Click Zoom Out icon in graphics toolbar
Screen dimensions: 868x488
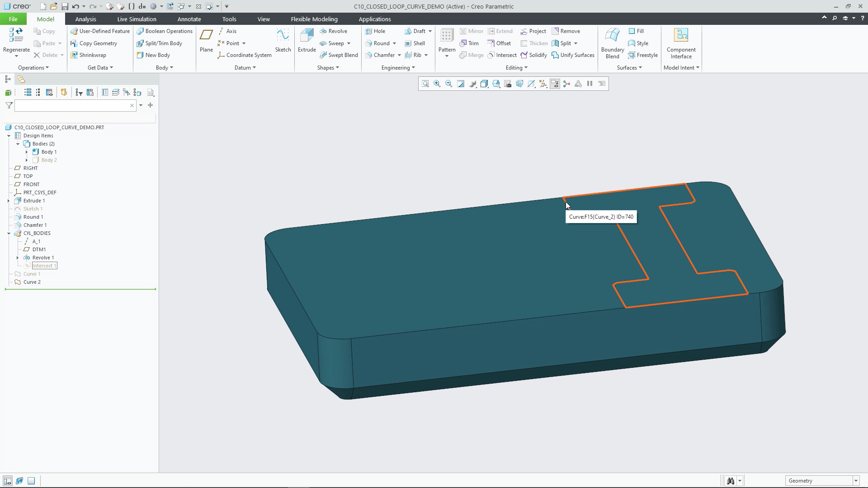point(448,84)
